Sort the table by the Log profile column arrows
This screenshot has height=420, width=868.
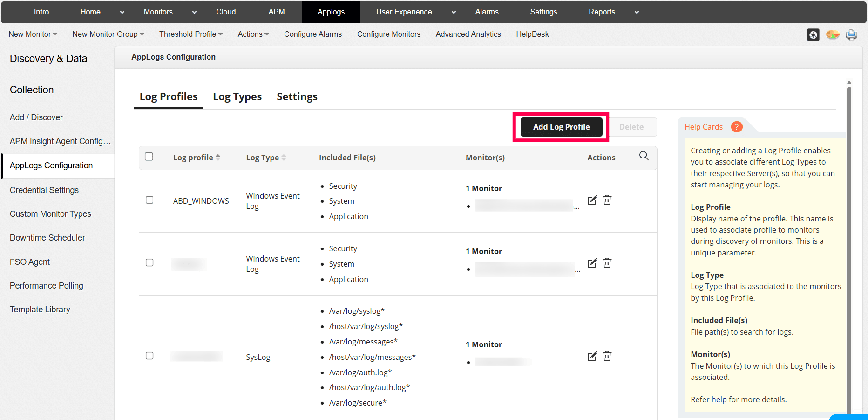pyautogui.click(x=218, y=157)
